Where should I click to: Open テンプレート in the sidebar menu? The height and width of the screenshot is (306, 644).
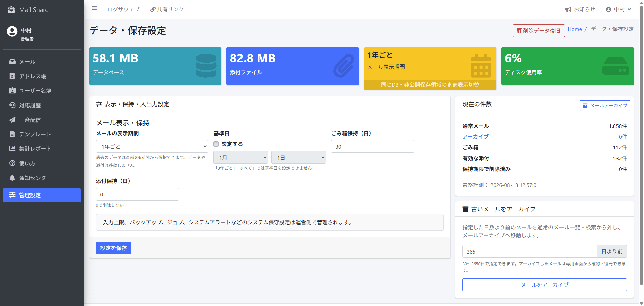coord(42,134)
